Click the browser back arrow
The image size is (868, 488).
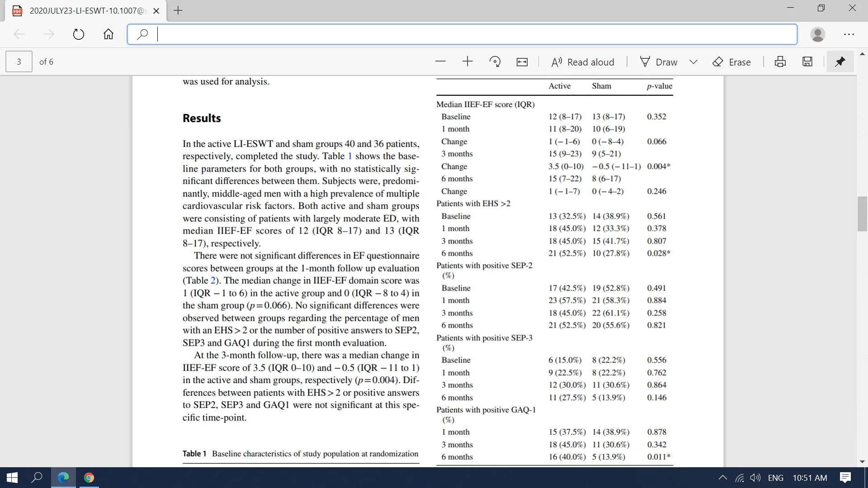(x=19, y=34)
